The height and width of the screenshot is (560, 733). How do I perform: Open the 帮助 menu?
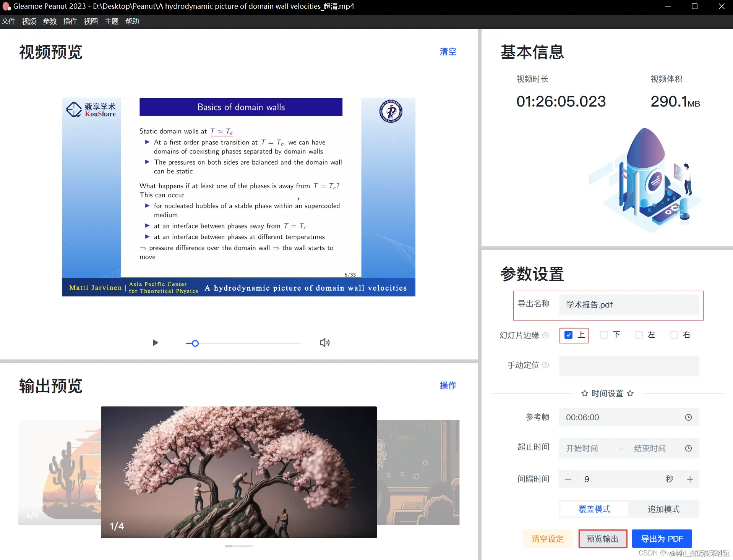(x=132, y=21)
